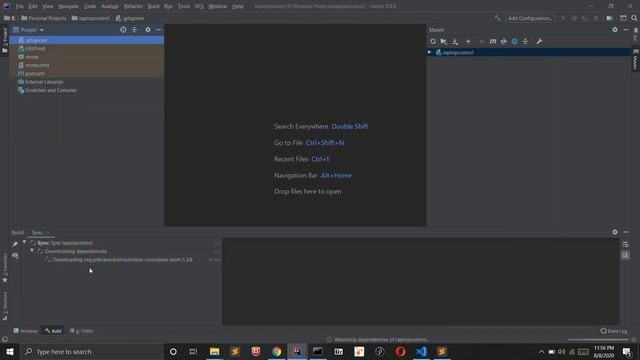Image resolution: width=640 pixels, height=360 pixels.
Task: Open the Edit menu
Action: click(x=33, y=6)
